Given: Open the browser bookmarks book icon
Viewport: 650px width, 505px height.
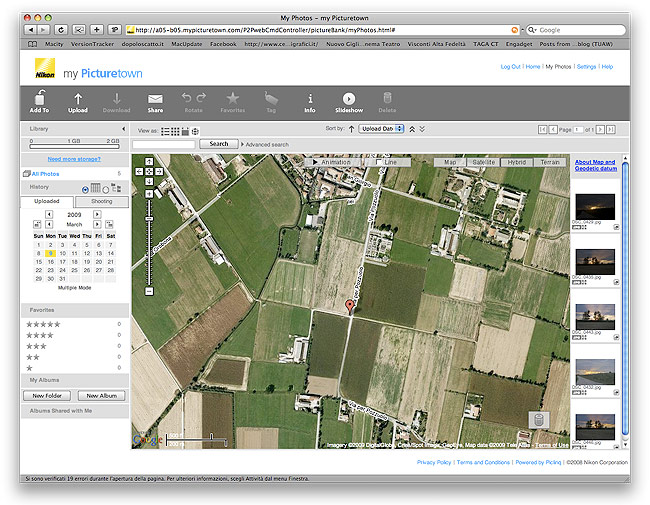Looking at the screenshot, I should pyautogui.click(x=32, y=44).
